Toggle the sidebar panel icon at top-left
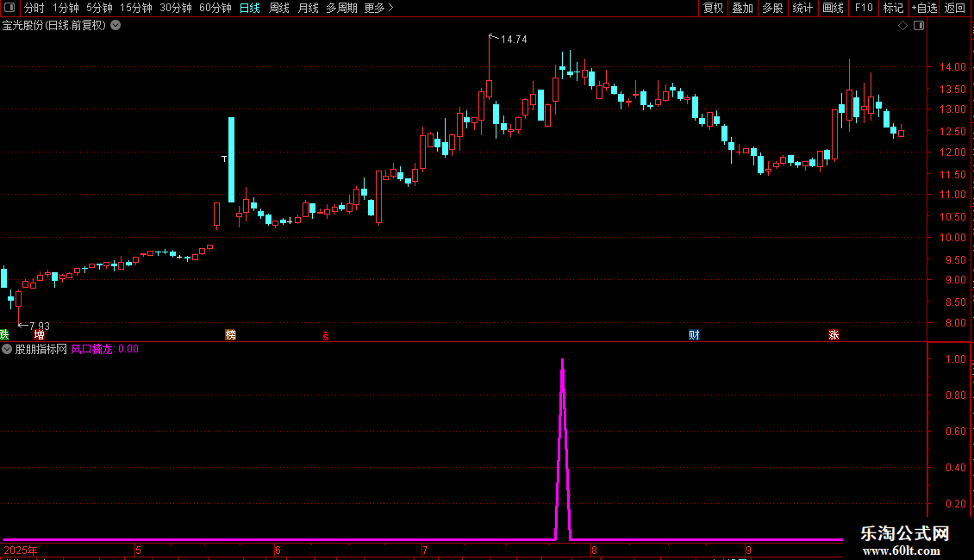974x560 pixels. [9, 8]
